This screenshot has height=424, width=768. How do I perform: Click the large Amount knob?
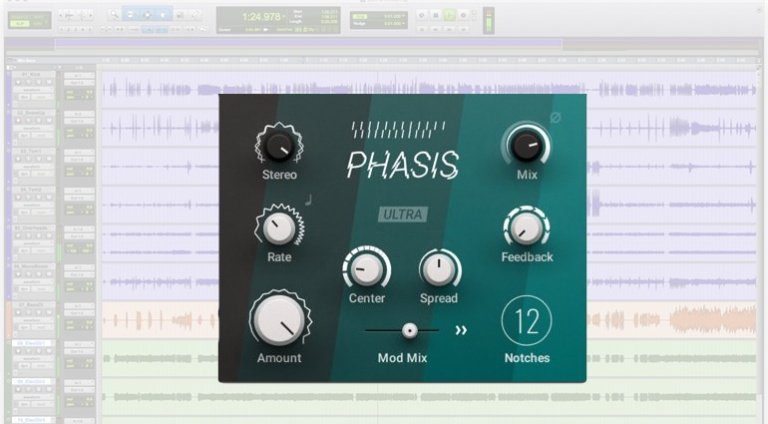point(280,320)
